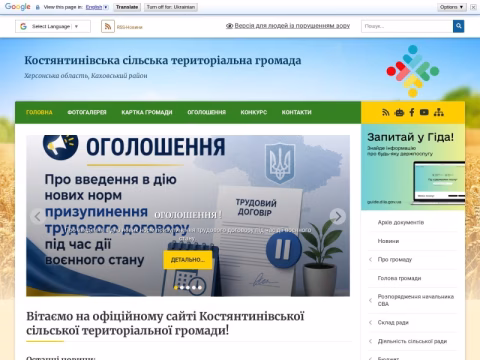Screen dimensions: 480x360
Task: Toggle accessibility version for visually impaired
Action: point(288,26)
